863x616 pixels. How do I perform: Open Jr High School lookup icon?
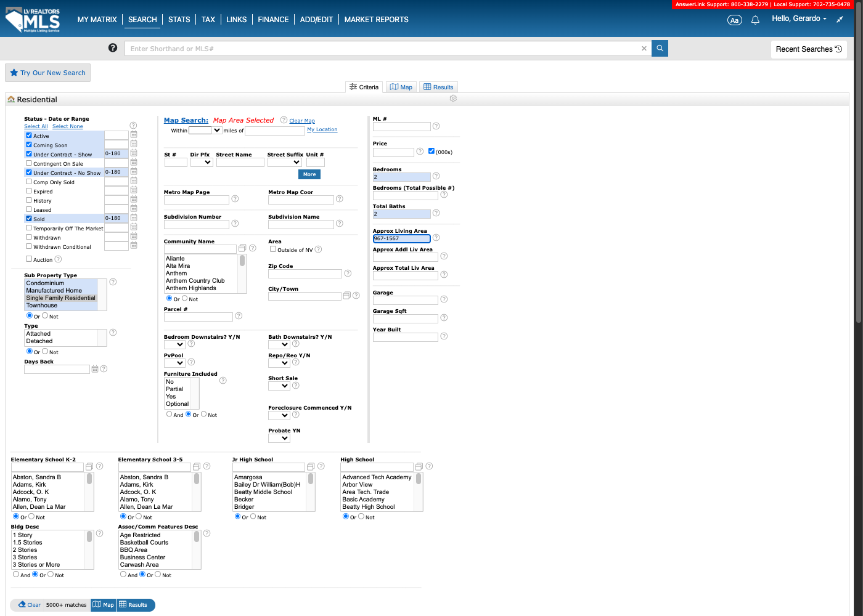coord(311,466)
